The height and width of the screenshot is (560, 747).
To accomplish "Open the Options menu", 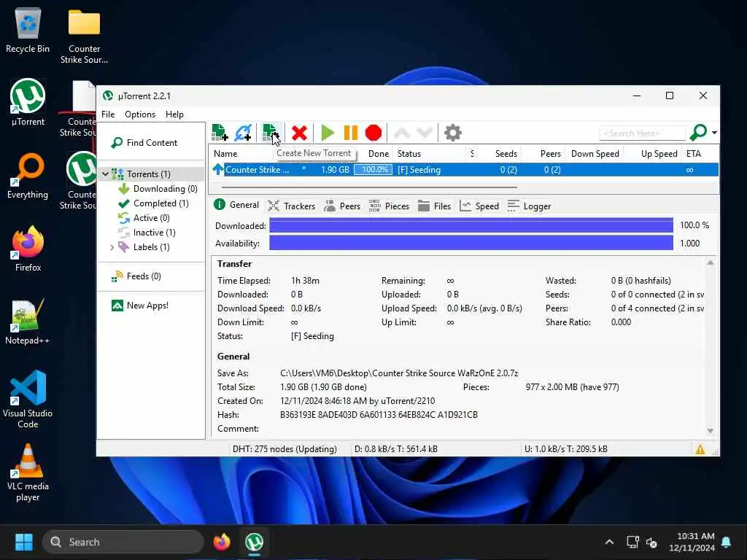I will point(140,114).
